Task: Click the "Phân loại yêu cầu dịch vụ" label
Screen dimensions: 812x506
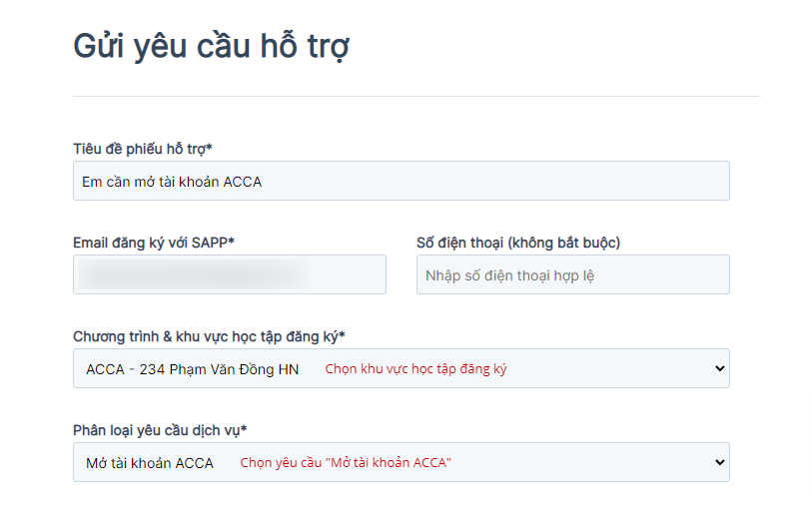Action: pos(160,430)
